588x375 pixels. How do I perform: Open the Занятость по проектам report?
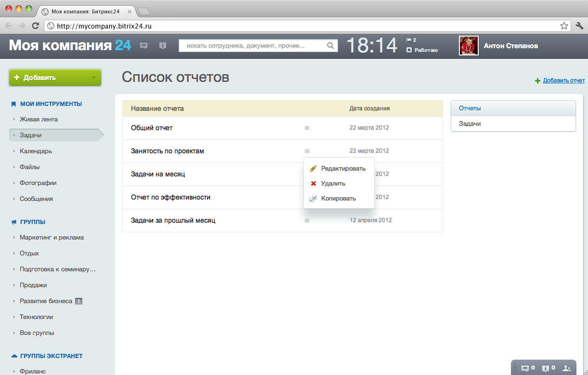pos(168,151)
